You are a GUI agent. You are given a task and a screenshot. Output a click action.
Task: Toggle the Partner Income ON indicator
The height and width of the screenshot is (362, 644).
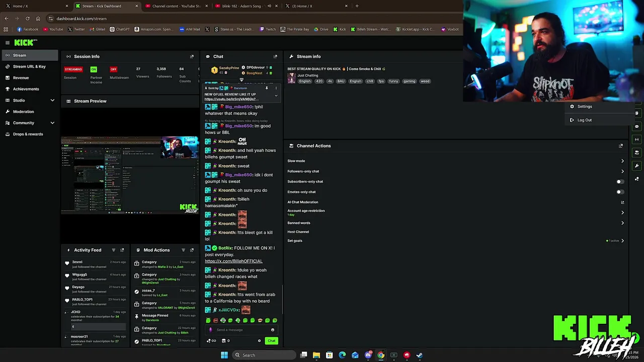pyautogui.click(x=94, y=69)
